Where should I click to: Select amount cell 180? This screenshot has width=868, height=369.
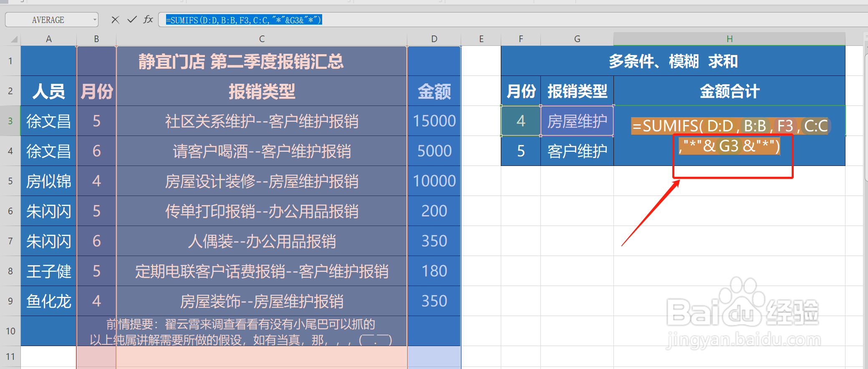[x=434, y=271]
